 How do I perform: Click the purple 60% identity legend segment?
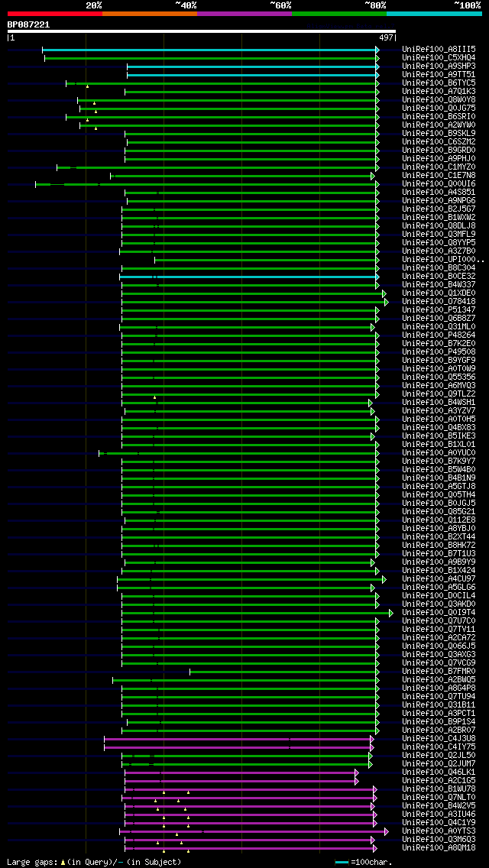[244, 13]
